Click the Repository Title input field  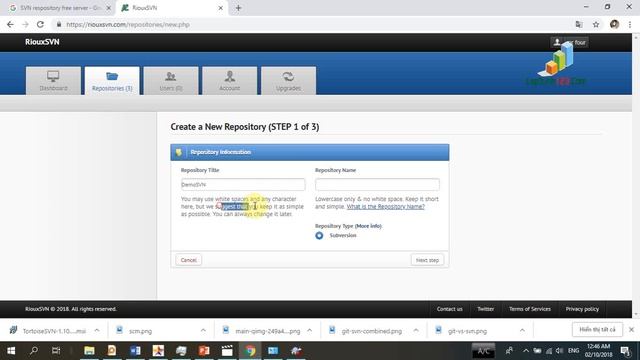point(243,184)
